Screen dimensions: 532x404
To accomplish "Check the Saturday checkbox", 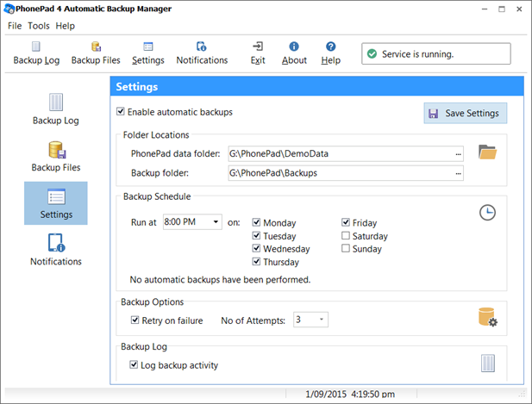I will coord(346,235).
